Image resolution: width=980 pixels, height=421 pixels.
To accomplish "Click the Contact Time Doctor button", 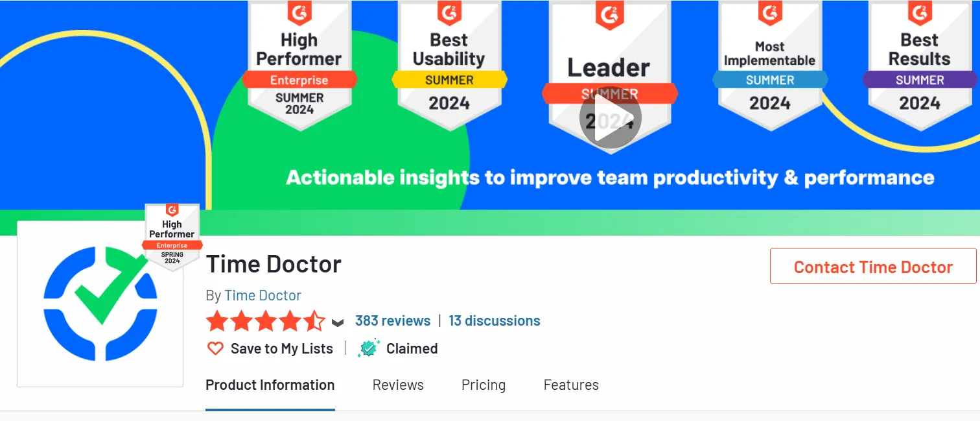I will (873, 267).
